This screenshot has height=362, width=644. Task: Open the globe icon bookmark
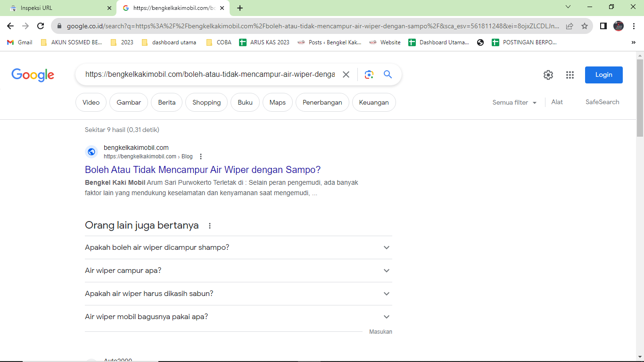pyautogui.click(x=480, y=42)
